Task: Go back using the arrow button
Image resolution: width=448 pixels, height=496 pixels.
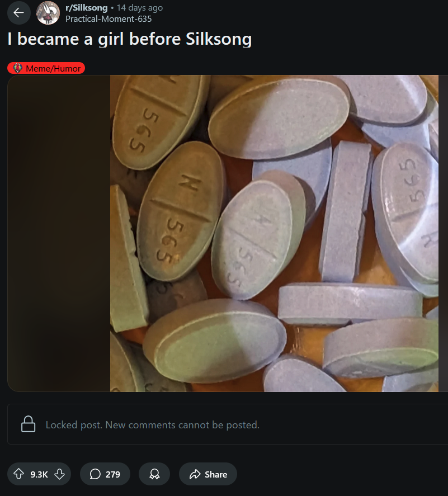Action: pos(18,13)
